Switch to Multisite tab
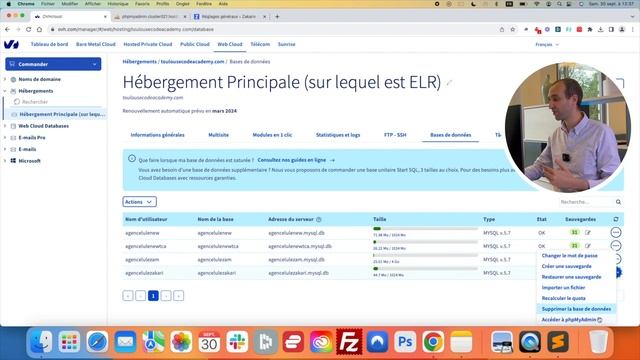This screenshot has width=640, height=360. [x=218, y=135]
